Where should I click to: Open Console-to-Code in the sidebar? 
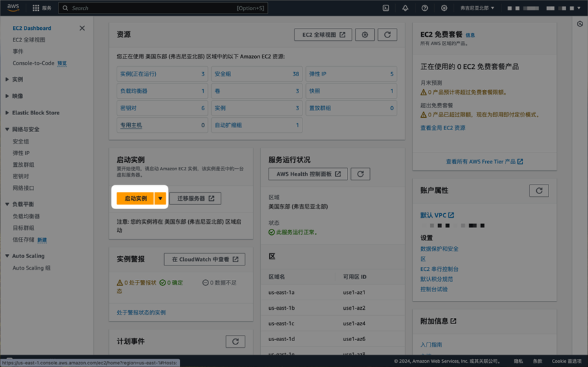click(x=33, y=63)
